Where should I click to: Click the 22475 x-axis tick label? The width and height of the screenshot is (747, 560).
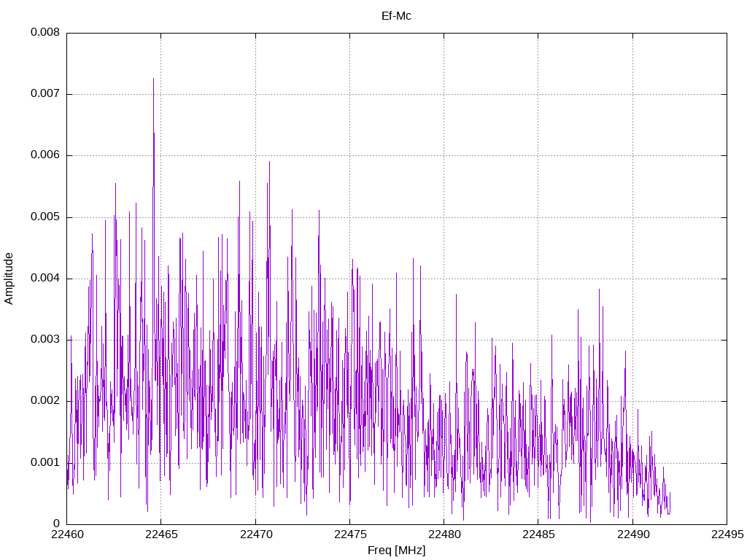pyautogui.click(x=349, y=534)
